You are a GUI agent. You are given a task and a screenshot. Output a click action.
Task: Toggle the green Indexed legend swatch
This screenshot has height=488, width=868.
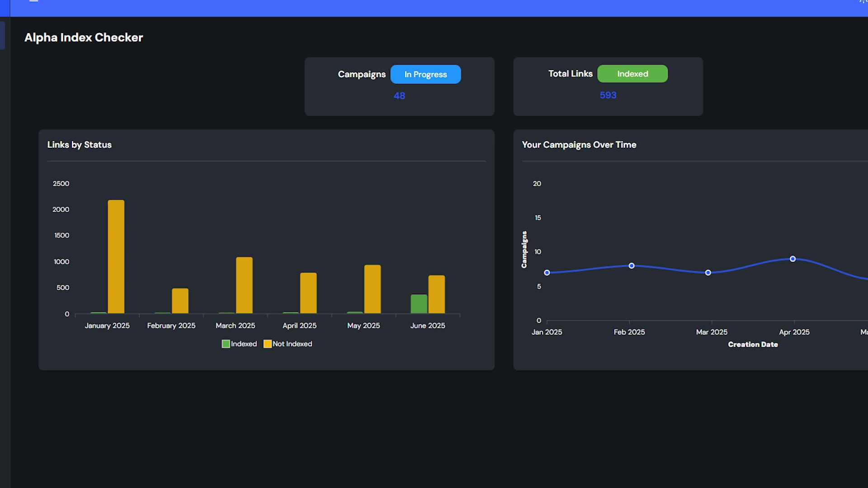[x=226, y=344]
